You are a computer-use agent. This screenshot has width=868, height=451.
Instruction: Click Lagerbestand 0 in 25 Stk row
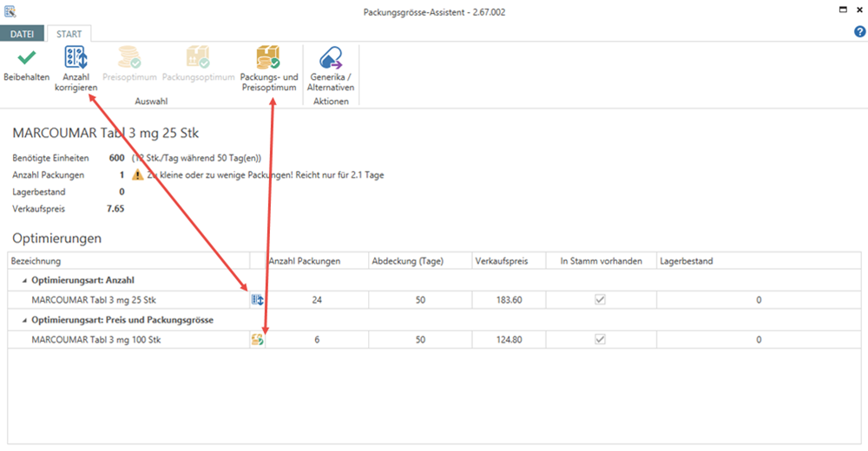(x=759, y=300)
